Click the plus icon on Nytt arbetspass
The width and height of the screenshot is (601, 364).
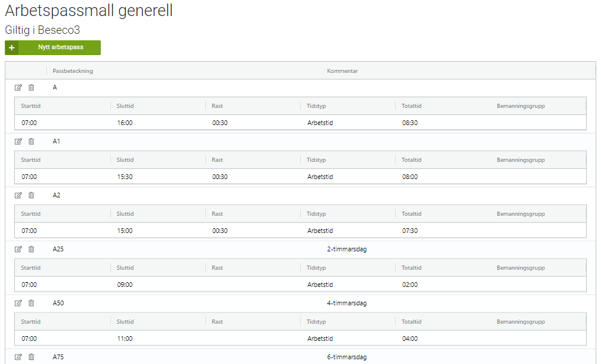12,48
